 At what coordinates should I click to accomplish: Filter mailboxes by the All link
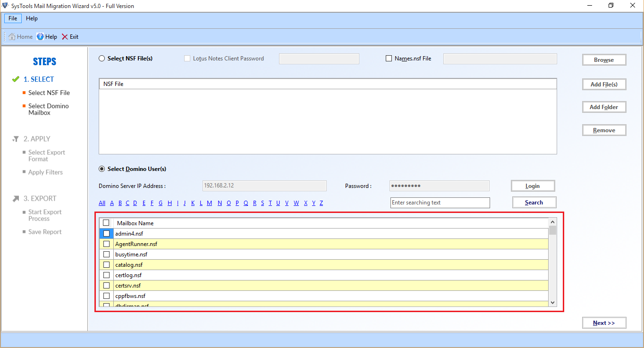coord(102,203)
